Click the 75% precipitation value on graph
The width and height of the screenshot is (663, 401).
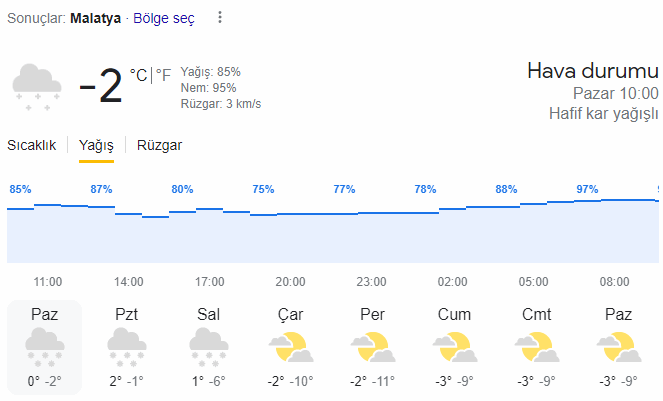263,189
